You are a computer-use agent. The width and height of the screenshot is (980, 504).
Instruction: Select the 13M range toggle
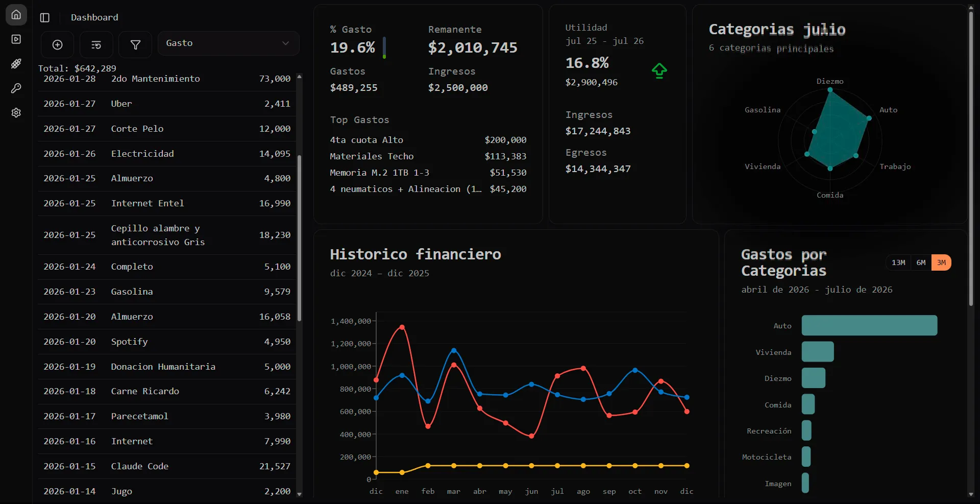coord(898,262)
